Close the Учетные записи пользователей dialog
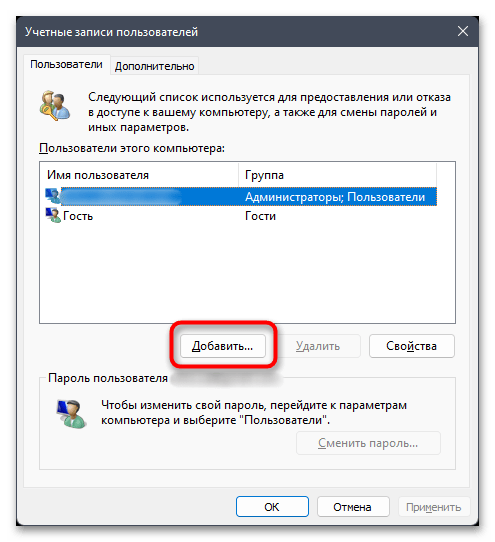 pos(463,31)
